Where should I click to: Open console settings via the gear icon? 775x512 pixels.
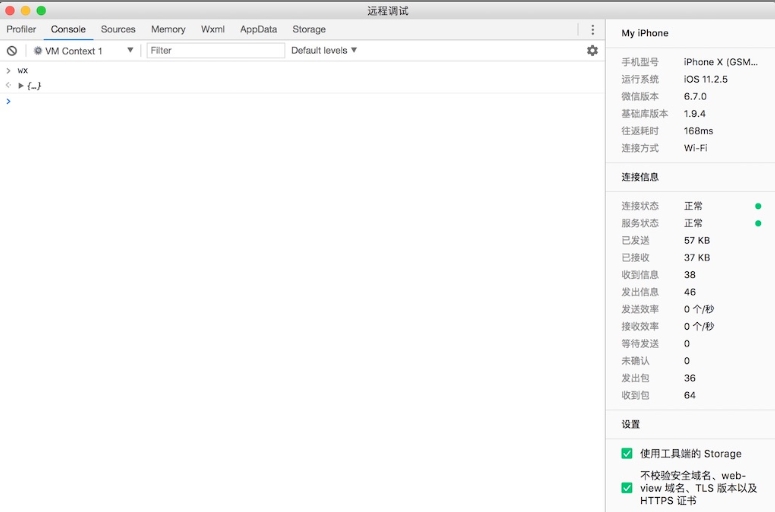[x=592, y=50]
